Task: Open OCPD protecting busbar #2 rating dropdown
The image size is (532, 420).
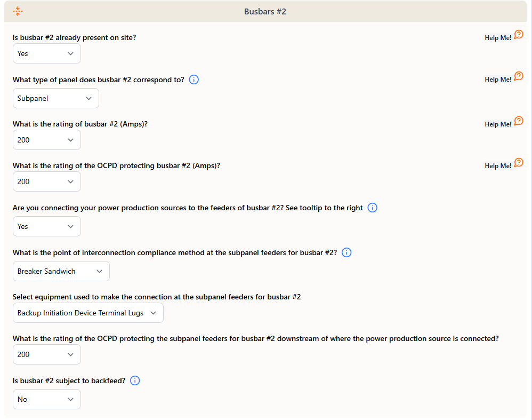Action: point(47,181)
